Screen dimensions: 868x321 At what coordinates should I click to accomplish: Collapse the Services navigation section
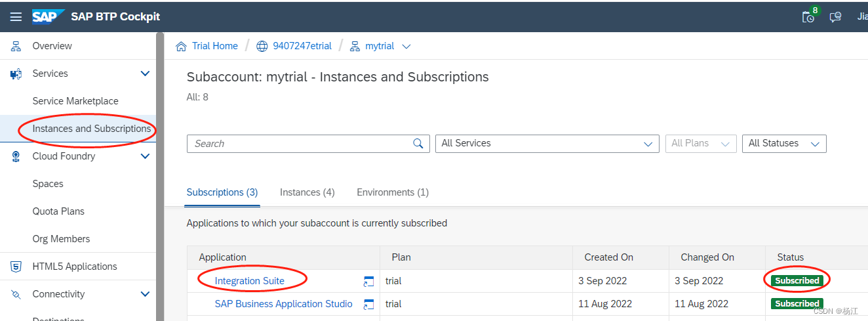coord(146,74)
